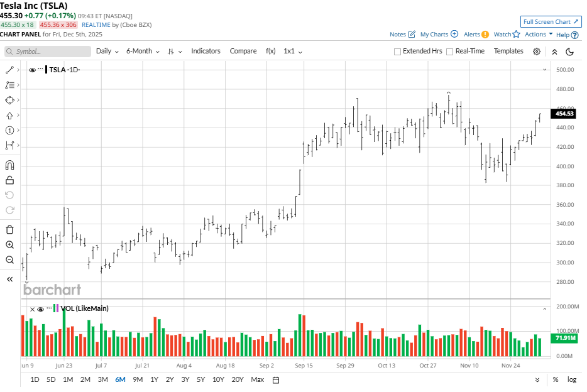Click the My Charts plus icon
Screen dimensions: 587x392
(x=454, y=34)
